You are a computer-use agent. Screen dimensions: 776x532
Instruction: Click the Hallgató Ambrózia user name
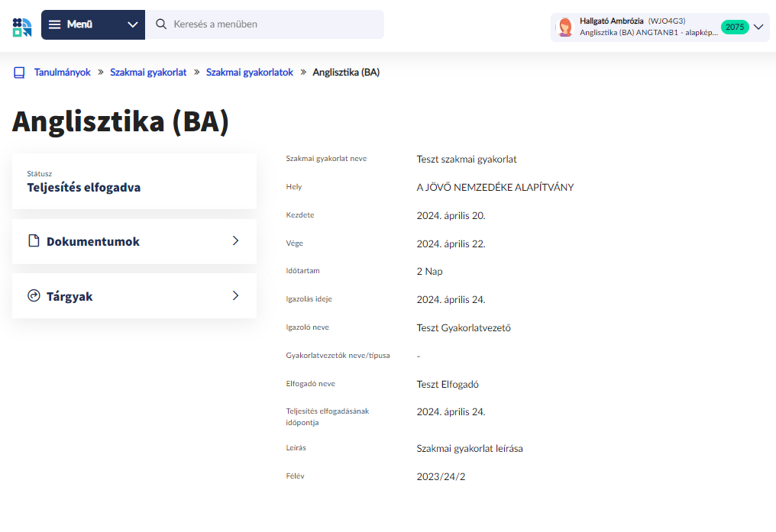tap(611, 21)
